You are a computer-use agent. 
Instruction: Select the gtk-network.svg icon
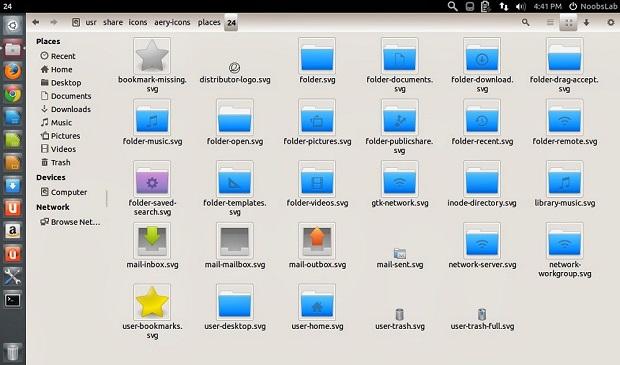pyautogui.click(x=400, y=179)
